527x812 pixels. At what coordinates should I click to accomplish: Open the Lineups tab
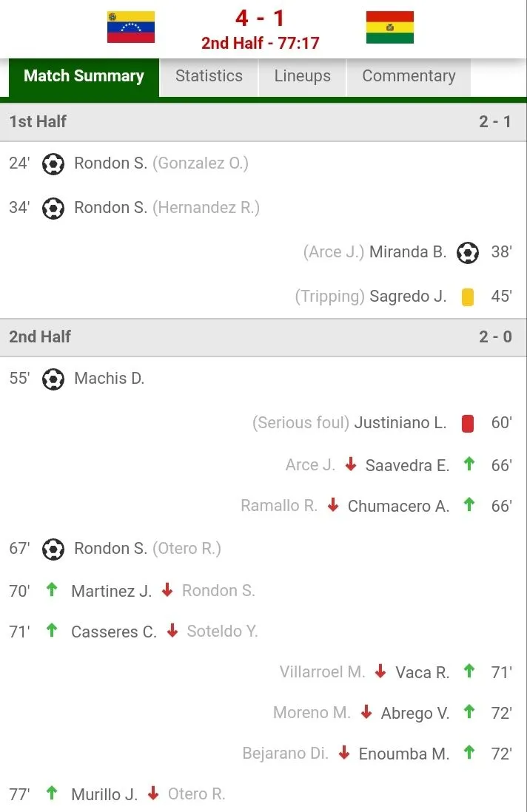pos(302,76)
